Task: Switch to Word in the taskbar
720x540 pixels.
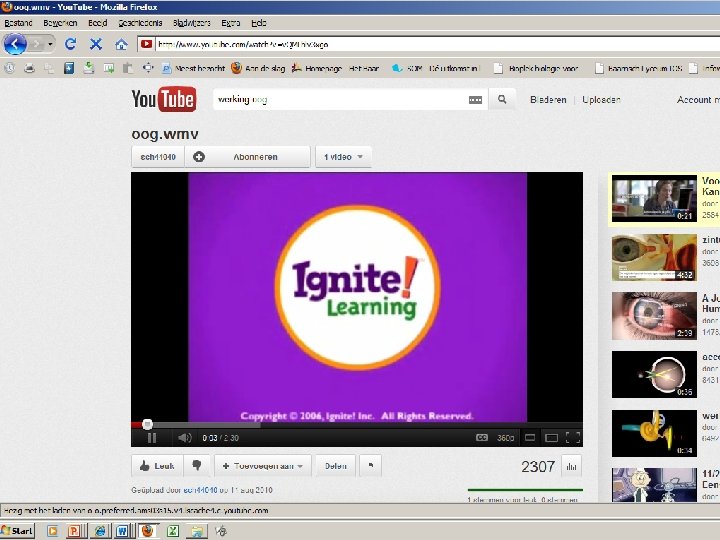Action: [x=123, y=531]
